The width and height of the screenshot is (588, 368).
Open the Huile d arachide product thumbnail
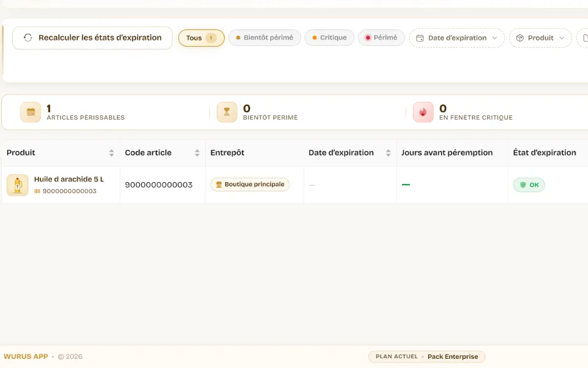point(17,185)
